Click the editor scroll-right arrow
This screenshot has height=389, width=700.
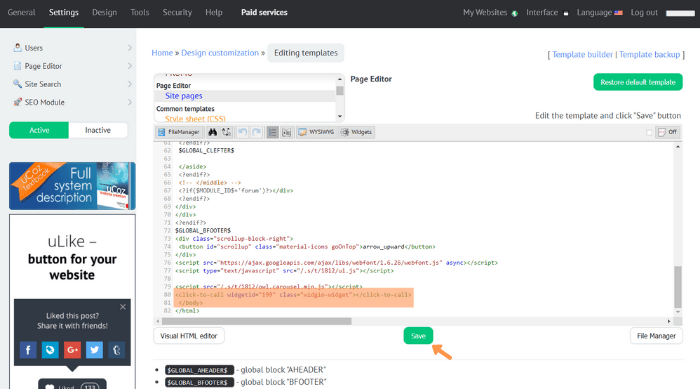coord(669,321)
